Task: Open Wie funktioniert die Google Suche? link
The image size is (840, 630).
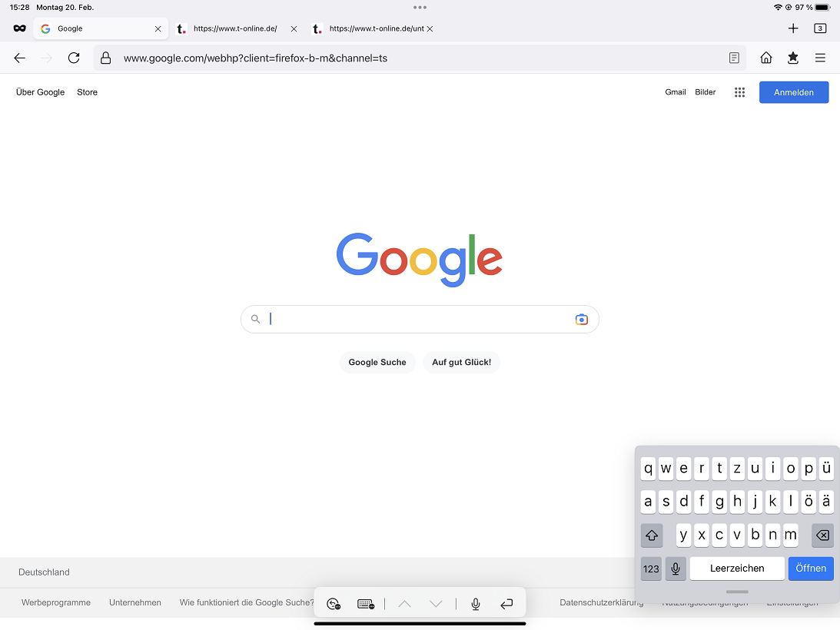Action: (x=247, y=602)
